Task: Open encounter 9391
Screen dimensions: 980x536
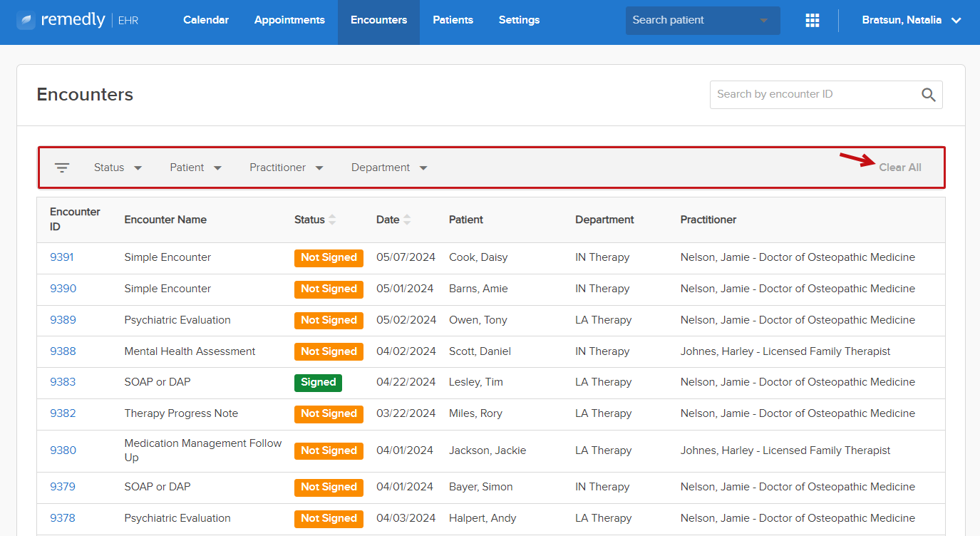Action: pyautogui.click(x=62, y=257)
